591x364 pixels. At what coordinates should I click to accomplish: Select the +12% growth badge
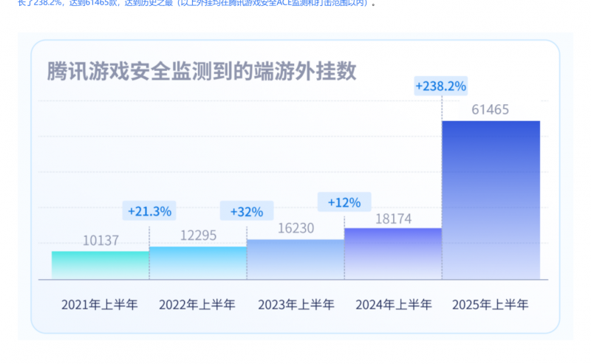tap(344, 202)
